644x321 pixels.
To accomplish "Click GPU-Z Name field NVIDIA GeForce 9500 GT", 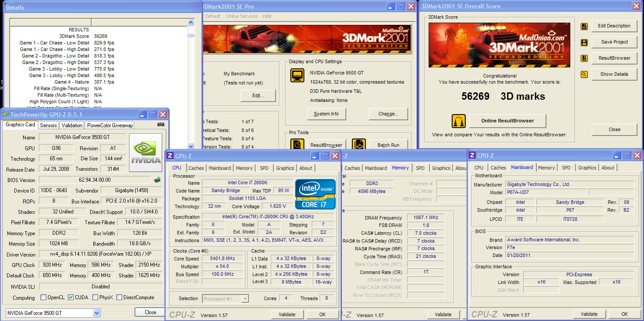I will coord(82,137).
